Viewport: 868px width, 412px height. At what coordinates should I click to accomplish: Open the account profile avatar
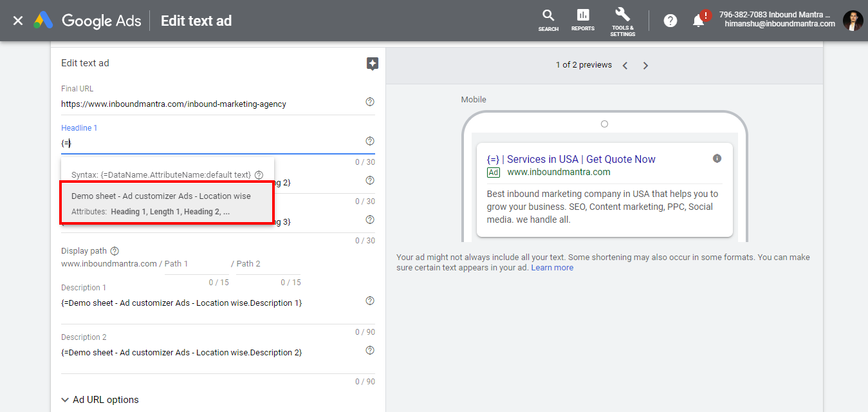click(x=853, y=21)
